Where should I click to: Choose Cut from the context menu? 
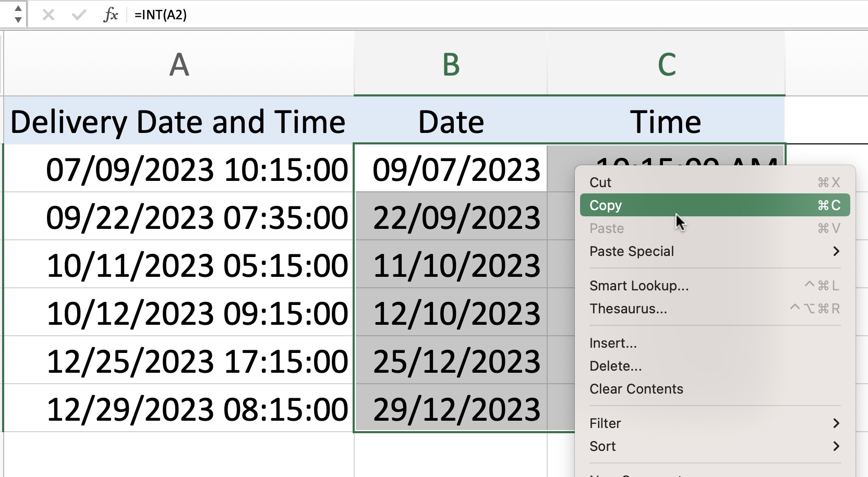[x=715, y=182]
